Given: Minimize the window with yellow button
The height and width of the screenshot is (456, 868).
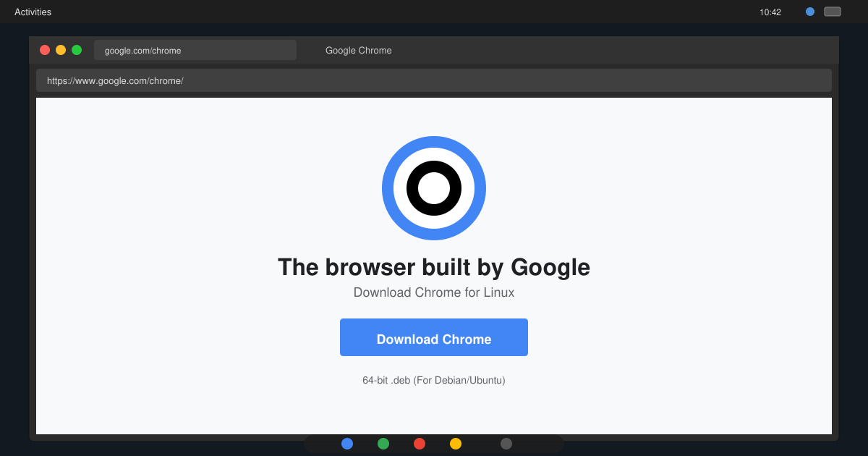Looking at the screenshot, I should click(x=61, y=50).
